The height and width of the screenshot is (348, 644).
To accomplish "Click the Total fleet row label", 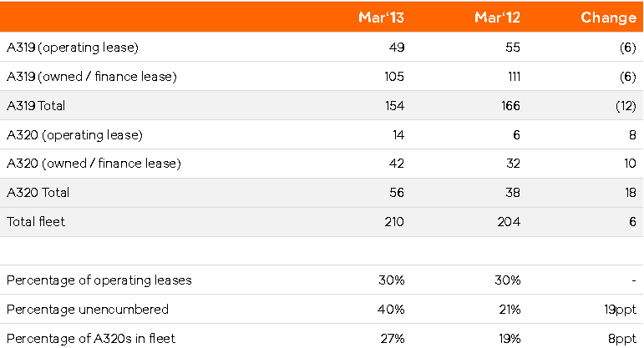I will (x=36, y=222).
